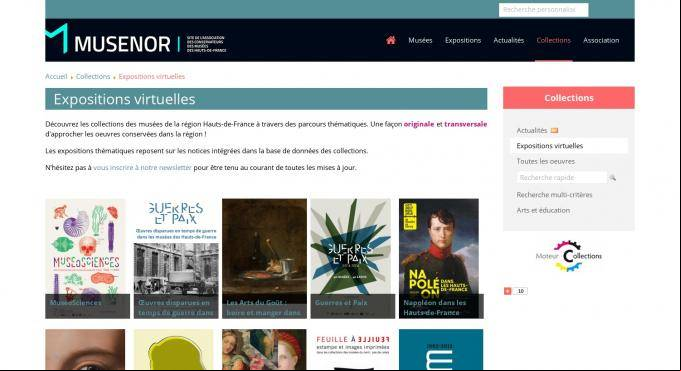Click the magnifier icon beside Recherche rapide
The image size is (681, 371).
(x=612, y=178)
